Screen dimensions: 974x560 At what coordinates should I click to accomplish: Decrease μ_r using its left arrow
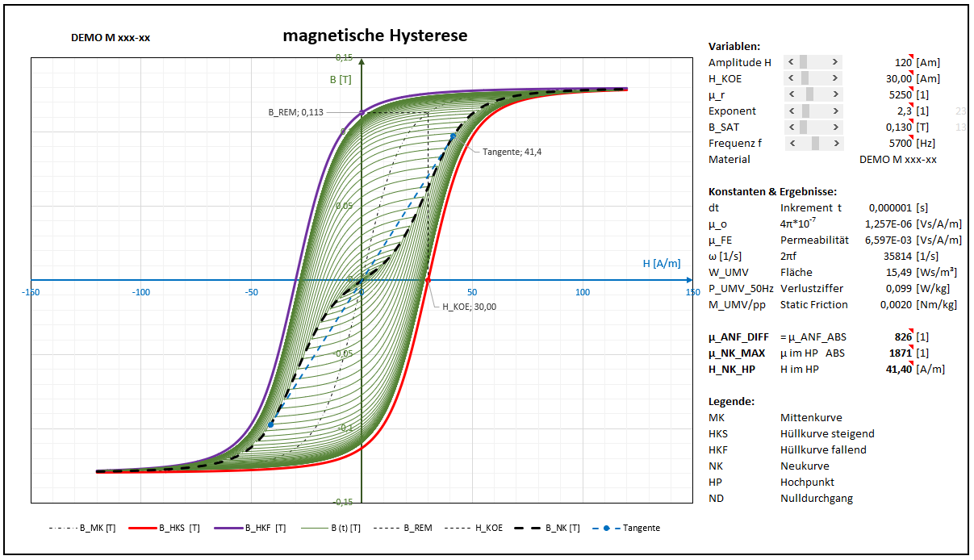[792, 94]
